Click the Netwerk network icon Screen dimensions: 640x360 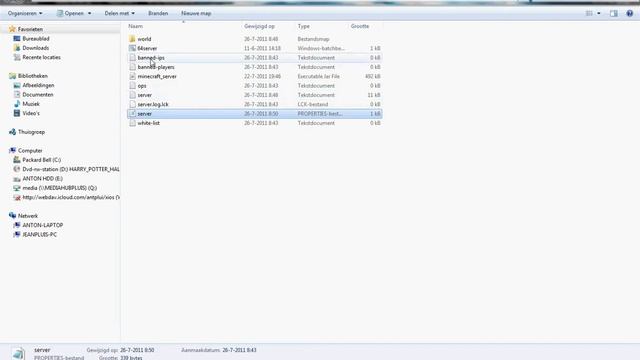[x=12, y=216]
